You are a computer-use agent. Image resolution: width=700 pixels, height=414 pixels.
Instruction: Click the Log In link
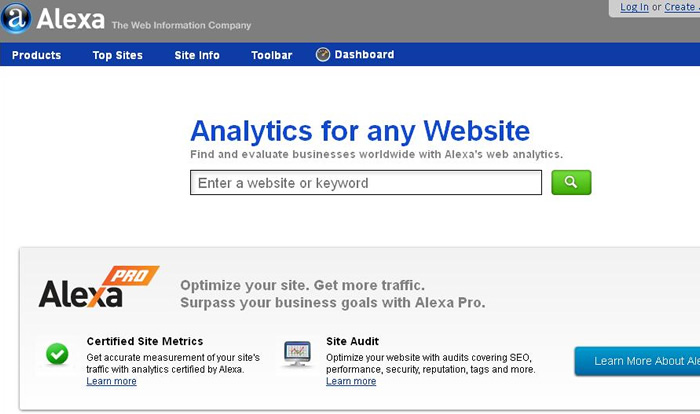[634, 7]
